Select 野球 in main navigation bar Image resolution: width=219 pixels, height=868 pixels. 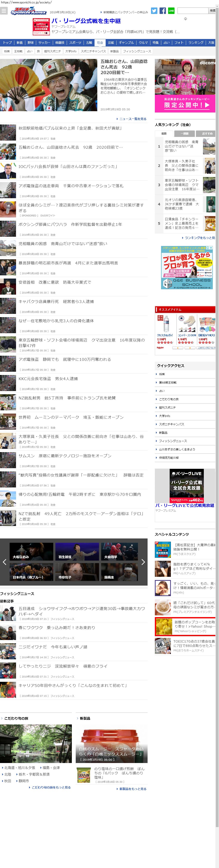click(x=31, y=43)
